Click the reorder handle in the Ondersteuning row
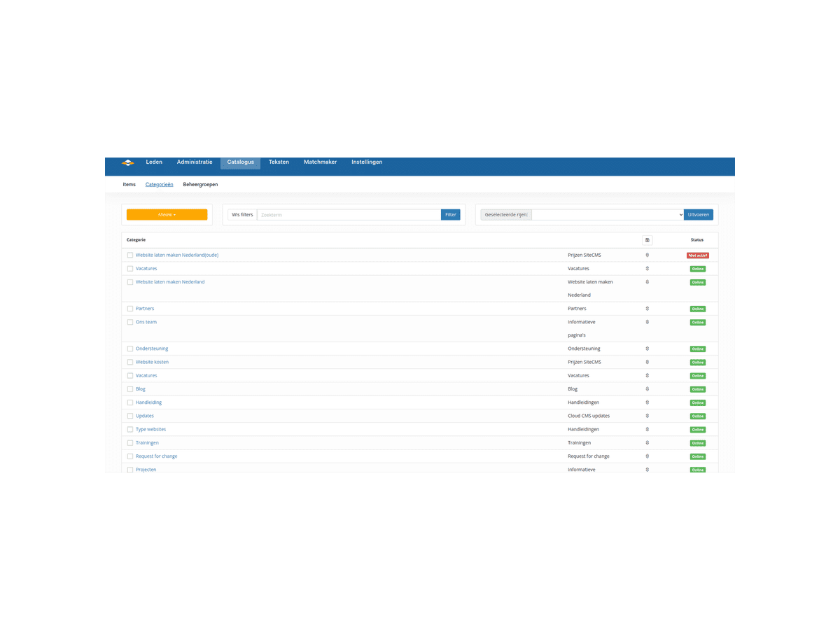The image size is (840, 630). pyautogui.click(x=647, y=349)
